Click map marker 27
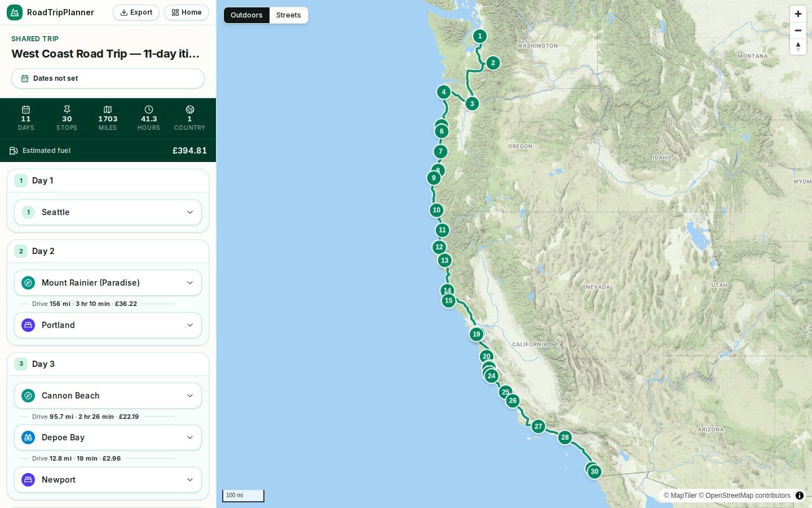Image resolution: width=812 pixels, height=508 pixels. tap(539, 427)
